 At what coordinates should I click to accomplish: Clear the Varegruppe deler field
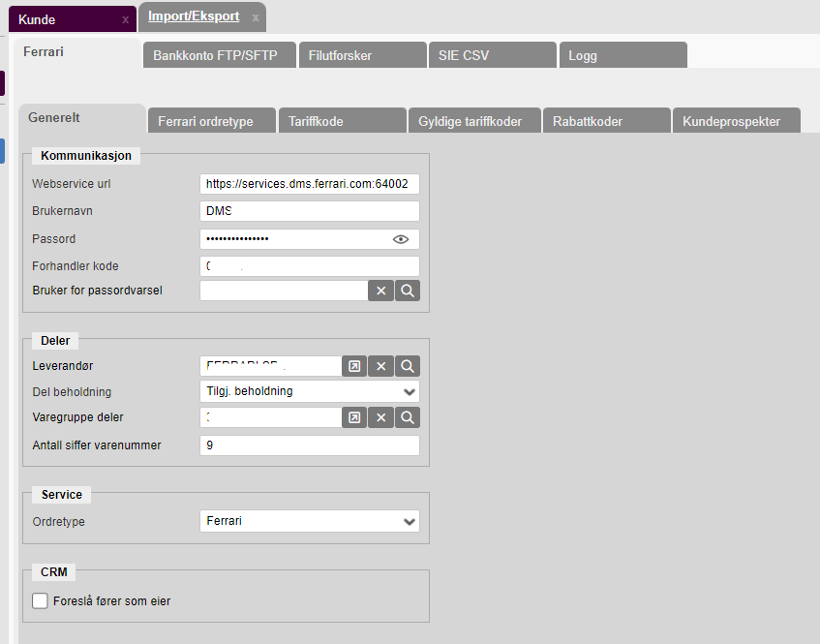pyautogui.click(x=380, y=417)
